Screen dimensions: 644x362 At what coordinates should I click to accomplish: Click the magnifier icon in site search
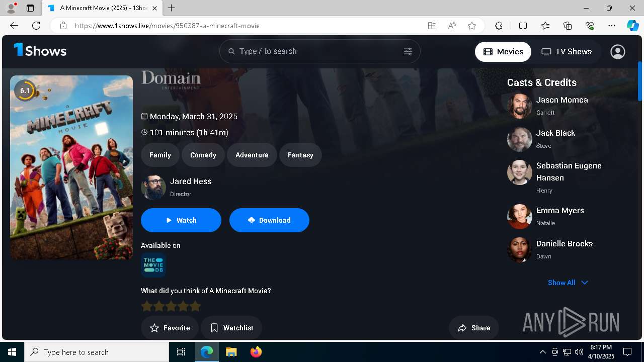click(232, 51)
